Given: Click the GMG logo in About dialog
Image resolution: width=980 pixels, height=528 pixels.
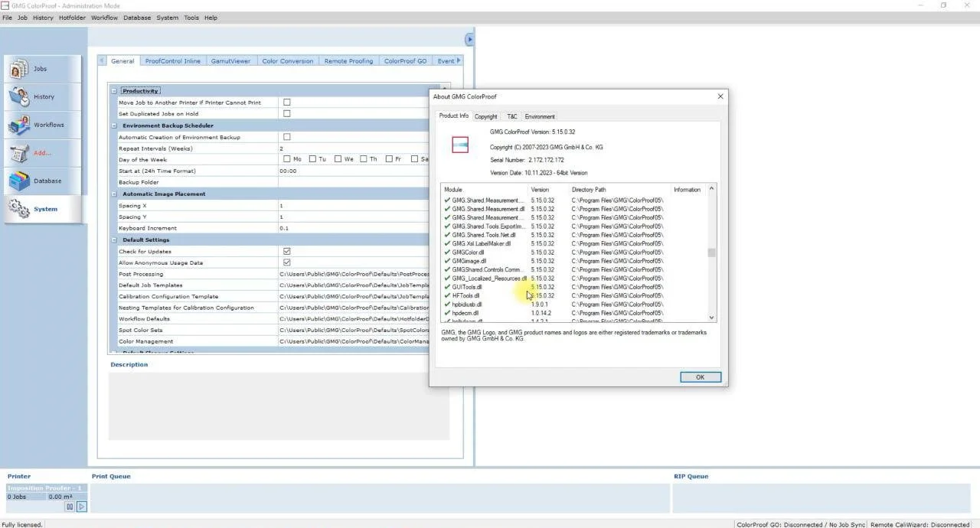Looking at the screenshot, I should click(x=460, y=145).
